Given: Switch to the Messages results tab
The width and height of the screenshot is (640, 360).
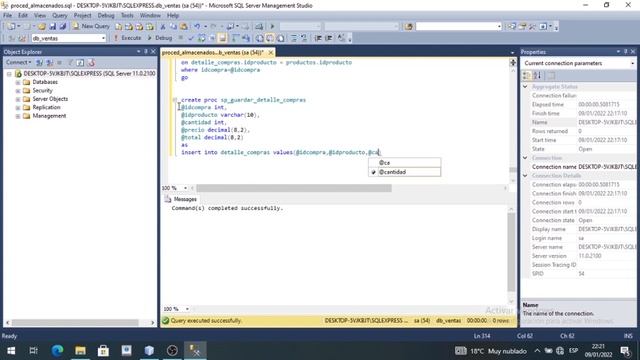Looking at the screenshot, I should 181,199.
